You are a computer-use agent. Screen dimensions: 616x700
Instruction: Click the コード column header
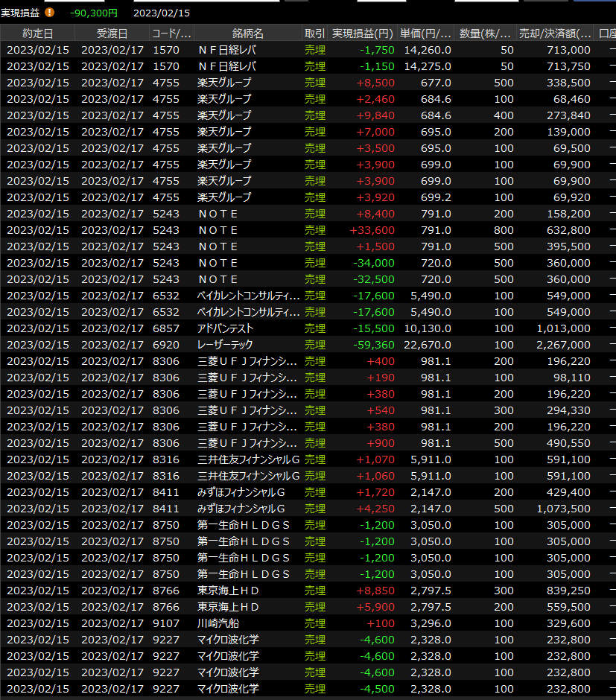[x=171, y=34]
